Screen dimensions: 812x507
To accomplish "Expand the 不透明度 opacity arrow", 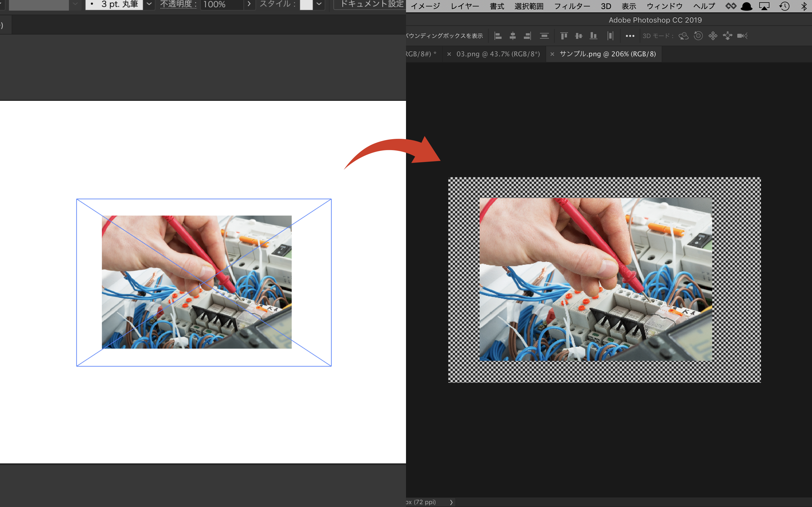I will pos(249,4).
